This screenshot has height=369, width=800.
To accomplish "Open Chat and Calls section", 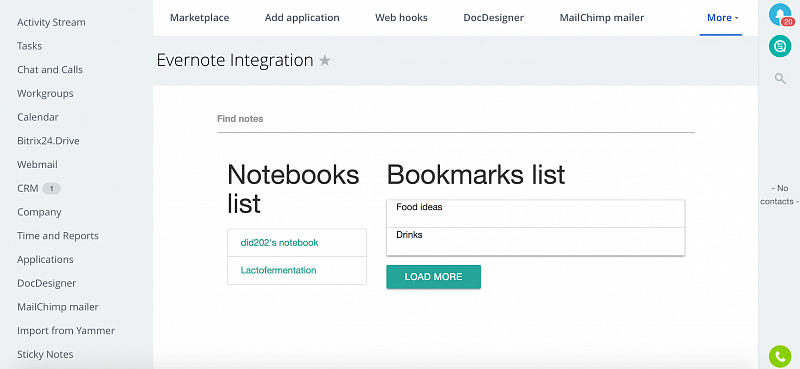I will click(49, 69).
